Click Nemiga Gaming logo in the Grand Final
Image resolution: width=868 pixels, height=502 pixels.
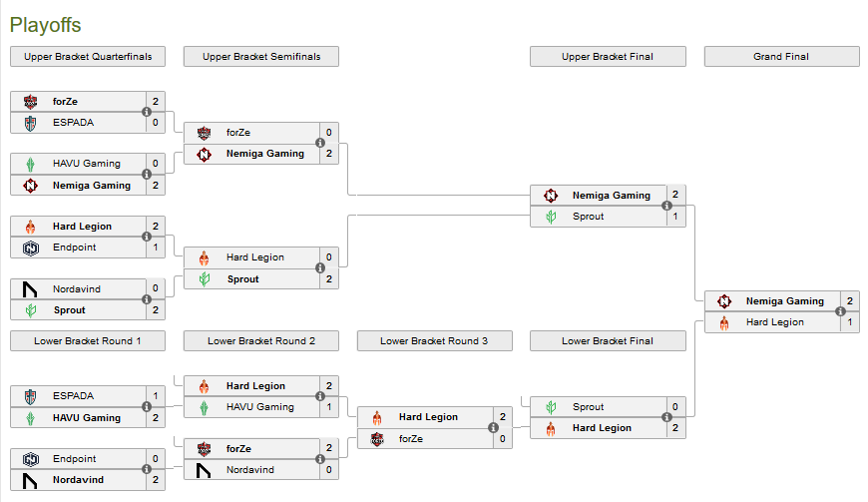click(x=725, y=301)
